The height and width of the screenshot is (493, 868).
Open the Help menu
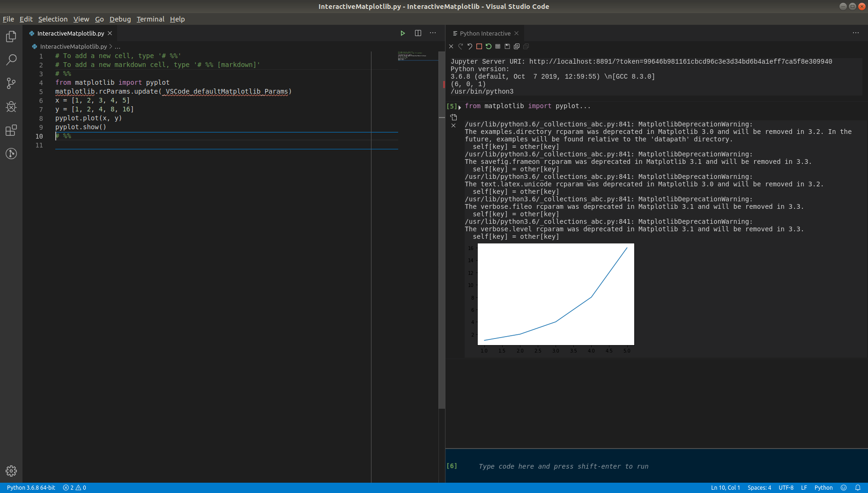(x=178, y=19)
